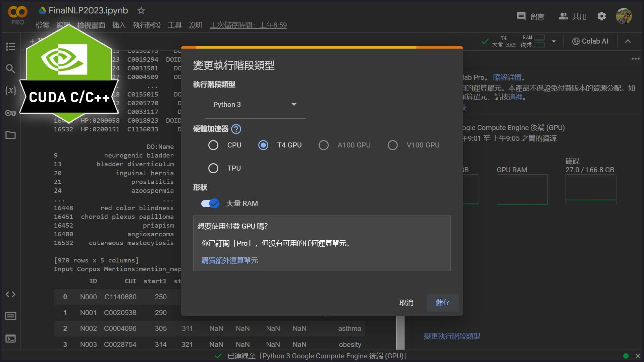Click 瞭解詳情 link in resources panel
This screenshot has width=644, height=362.
coord(507,77)
